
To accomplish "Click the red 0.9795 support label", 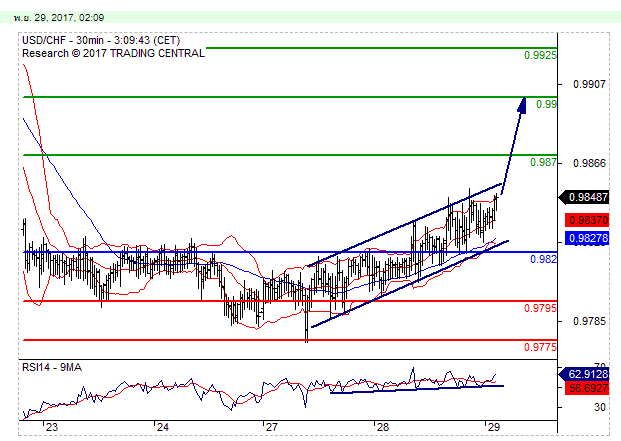I will 540,308.
